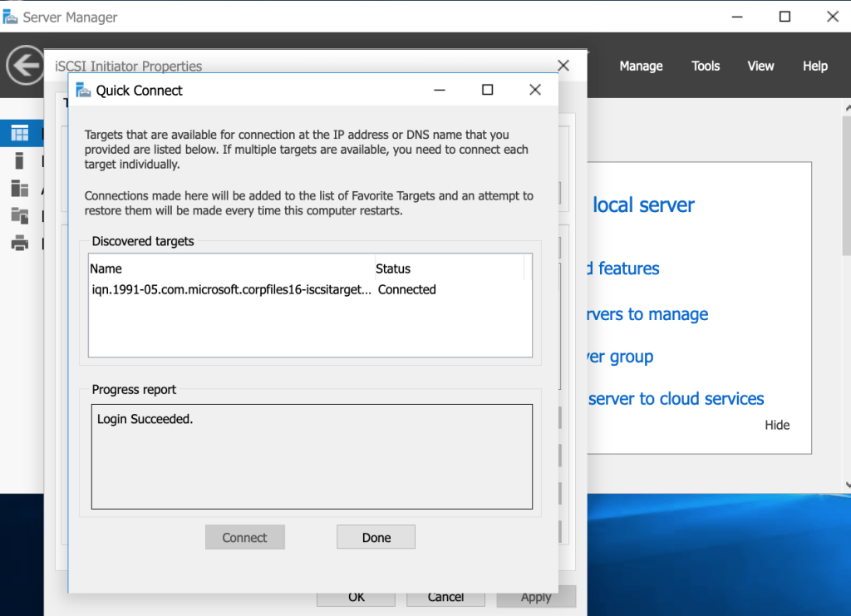Click the Dashboard icon in the sidebar
The image size is (851, 616).
point(20,133)
